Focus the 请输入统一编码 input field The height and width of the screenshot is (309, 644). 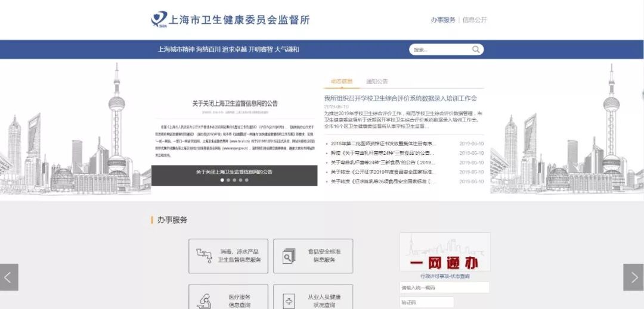444,288
